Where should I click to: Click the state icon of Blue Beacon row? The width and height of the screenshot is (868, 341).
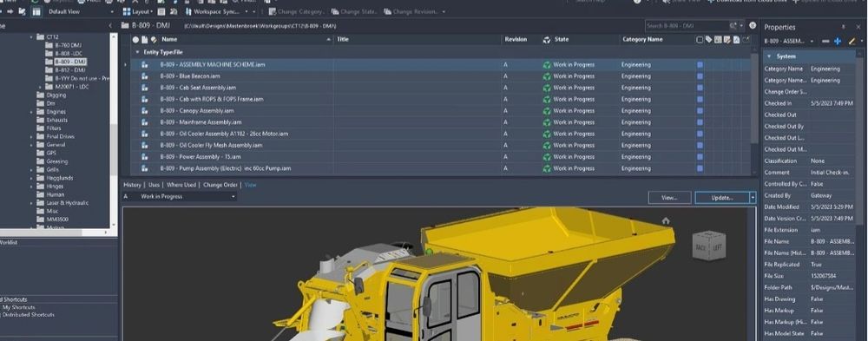[547, 76]
